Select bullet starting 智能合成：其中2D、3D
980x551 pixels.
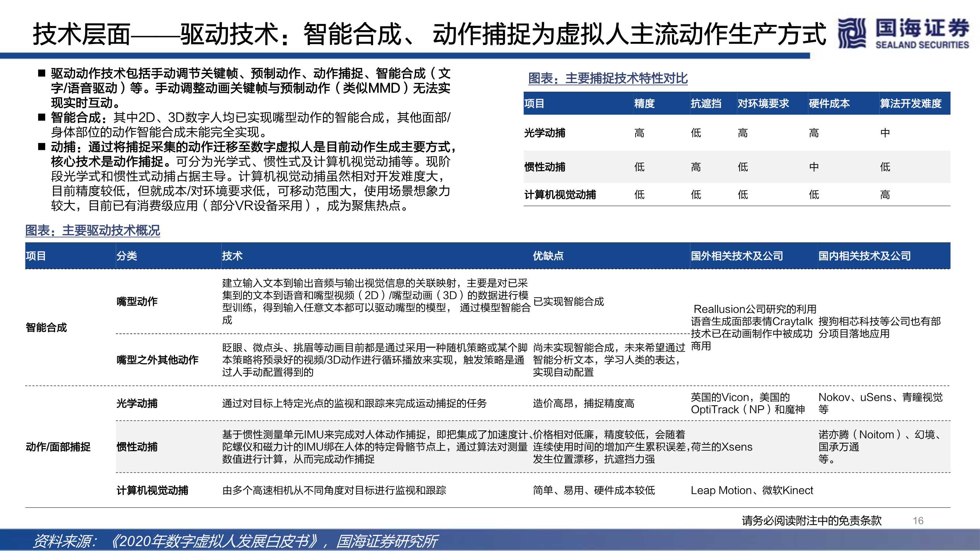250,125
